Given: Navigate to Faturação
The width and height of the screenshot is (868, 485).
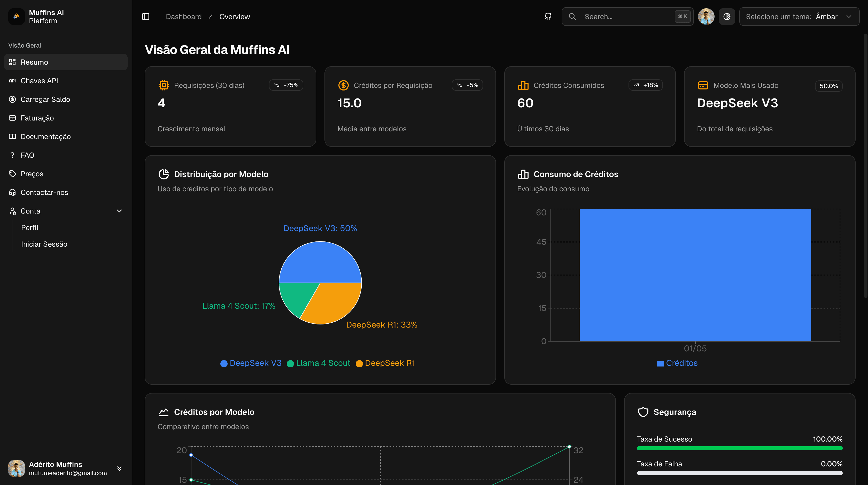Looking at the screenshot, I should pos(66,118).
